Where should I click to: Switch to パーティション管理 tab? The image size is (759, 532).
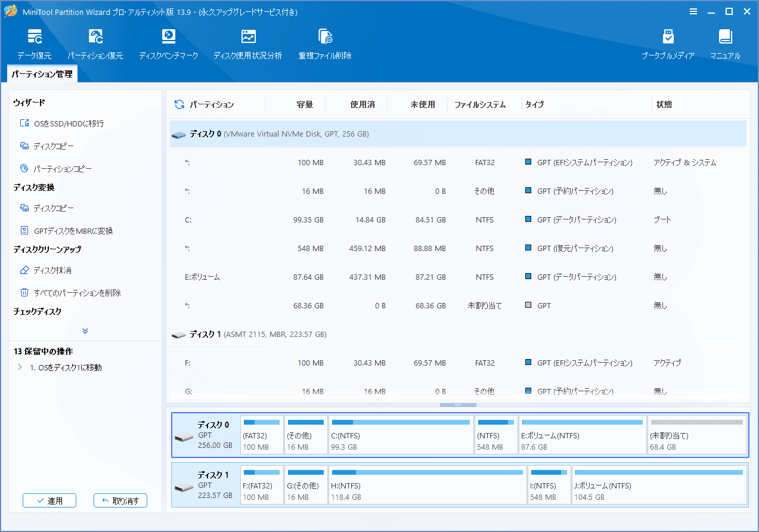click(42, 74)
